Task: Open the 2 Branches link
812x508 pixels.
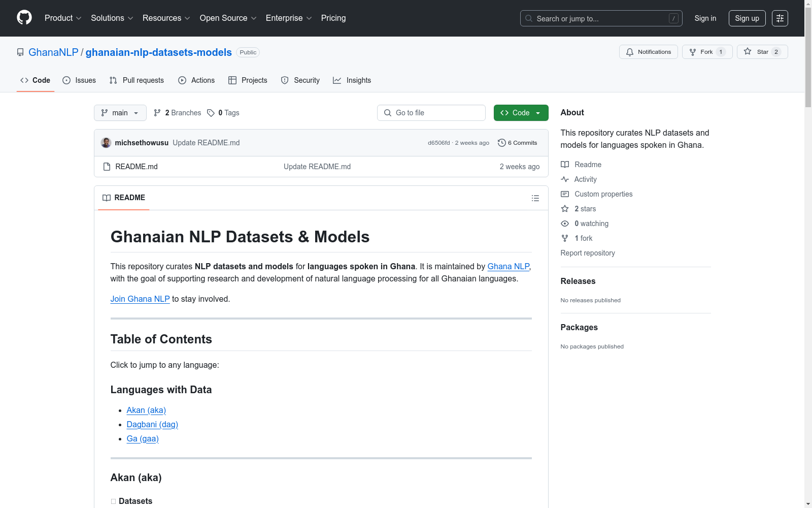Action: (178, 113)
